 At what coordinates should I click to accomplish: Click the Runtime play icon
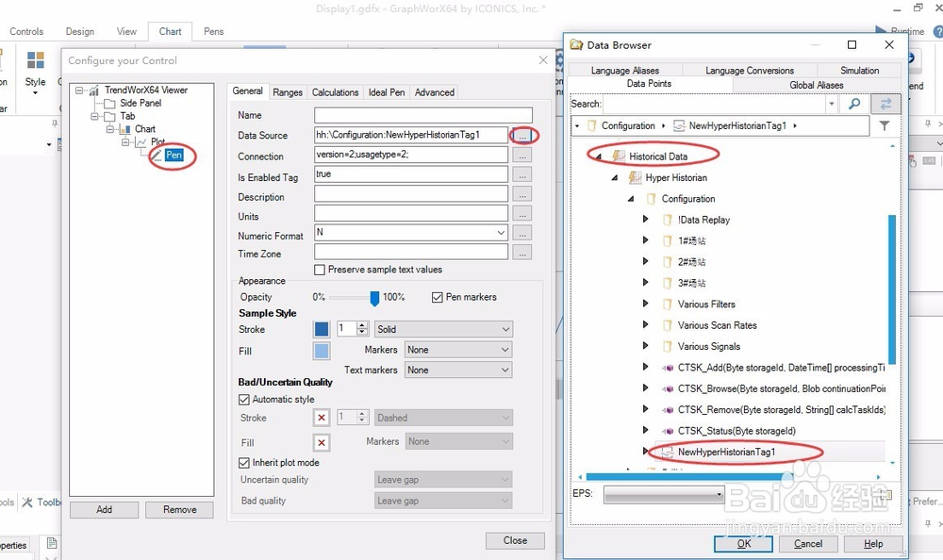pyautogui.click(x=881, y=30)
